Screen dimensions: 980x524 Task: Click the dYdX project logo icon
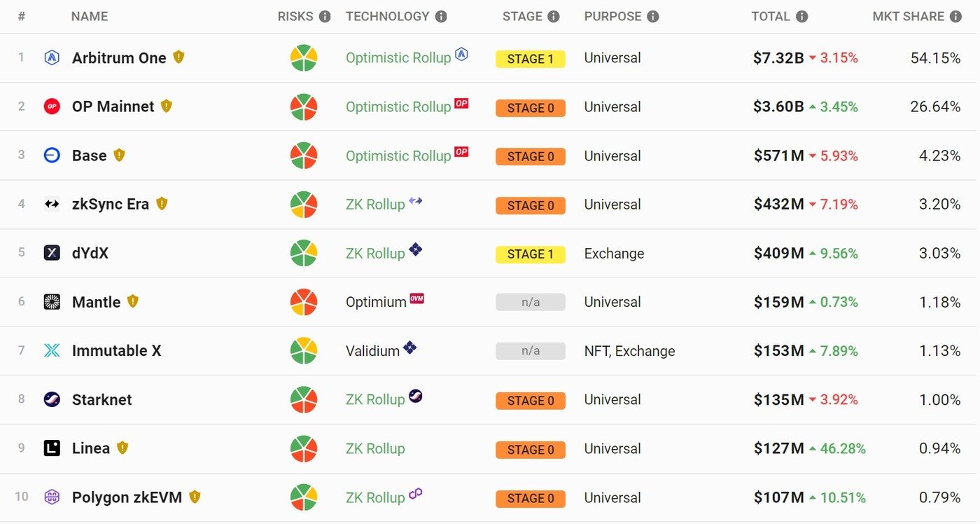tap(52, 253)
